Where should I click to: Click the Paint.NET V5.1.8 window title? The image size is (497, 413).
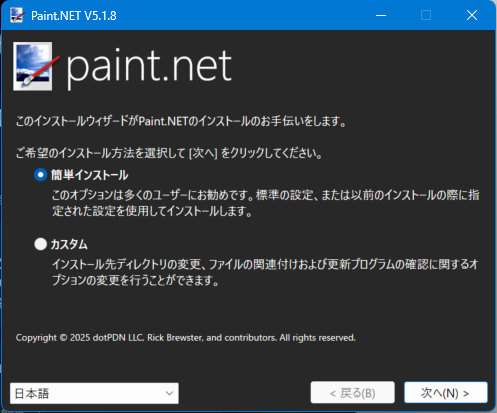(x=74, y=16)
